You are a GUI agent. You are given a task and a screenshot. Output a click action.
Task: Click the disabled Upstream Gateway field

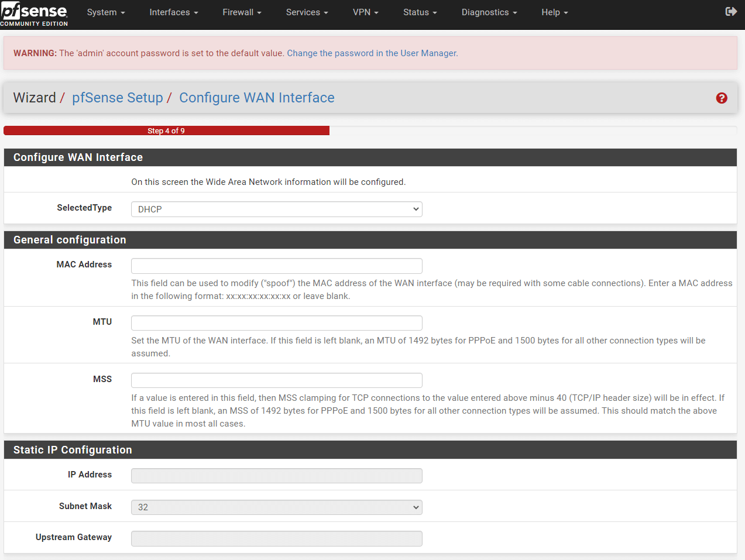pyautogui.click(x=276, y=538)
